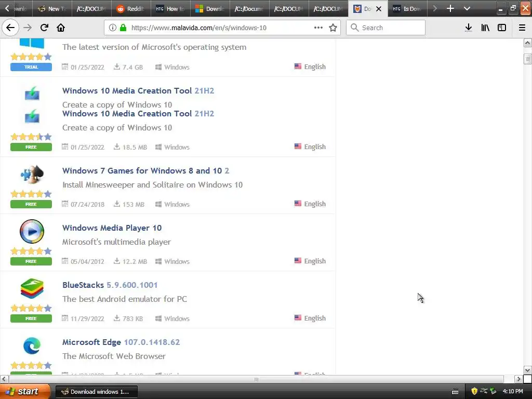Image resolution: width=532 pixels, height=399 pixels.
Task: Click the Windows Media Player logo icon
Action: (x=32, y=231)
